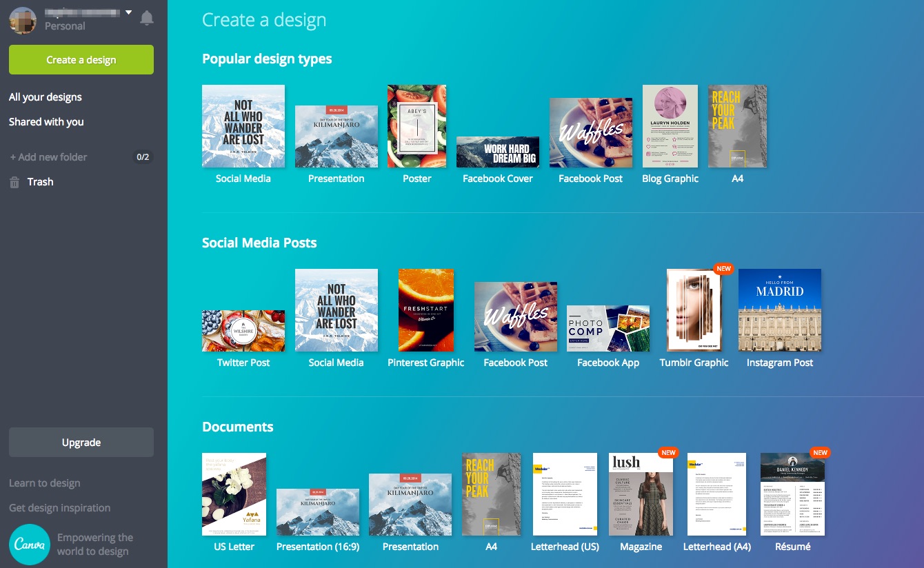
Task: Click the Popular design types heading
Action: coord(267,59)
